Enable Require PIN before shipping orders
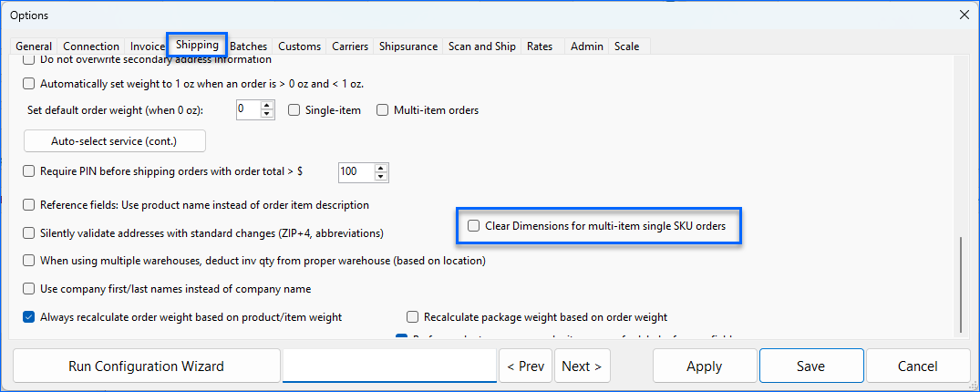The height and width of the screenshot is (392, 980). coord(28,170)
